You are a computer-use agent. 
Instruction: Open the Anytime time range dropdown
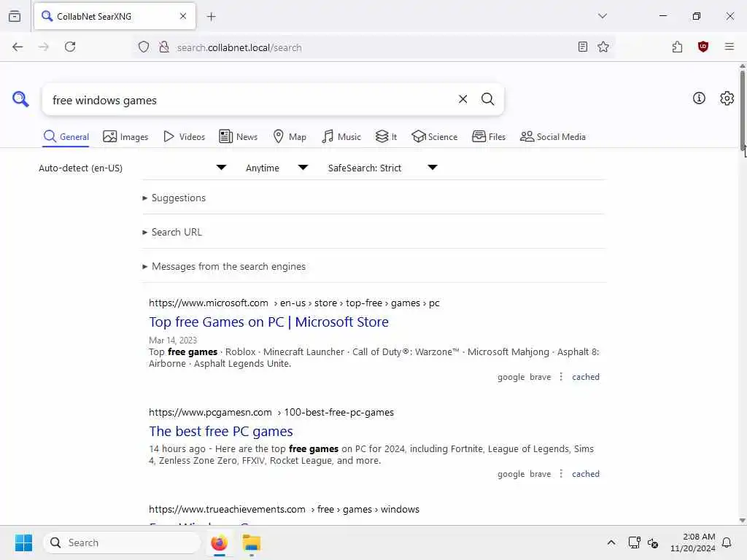click(276, 168)
